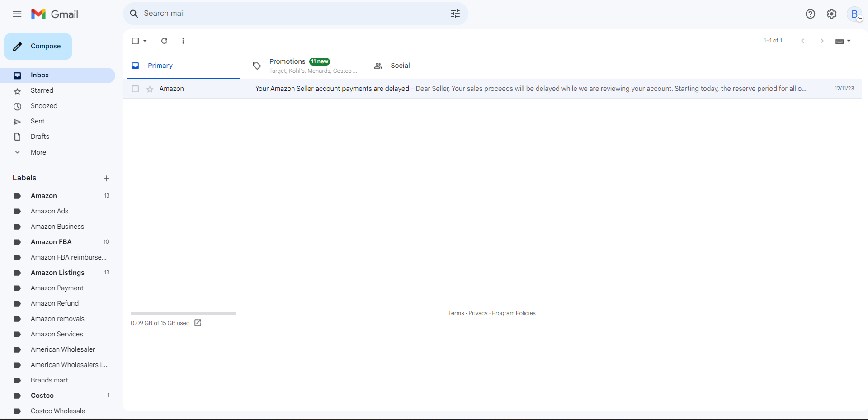Create a new label with plus icon
Image resolution: width=868 pixels, height=420 pixels.
pyautogui.click(x=106, y=179)
